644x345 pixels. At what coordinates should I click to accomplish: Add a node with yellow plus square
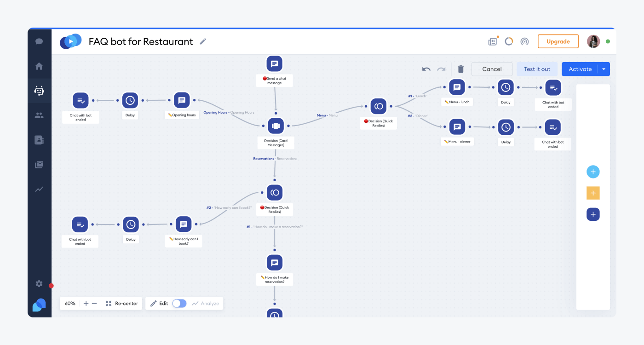(593, 193)
